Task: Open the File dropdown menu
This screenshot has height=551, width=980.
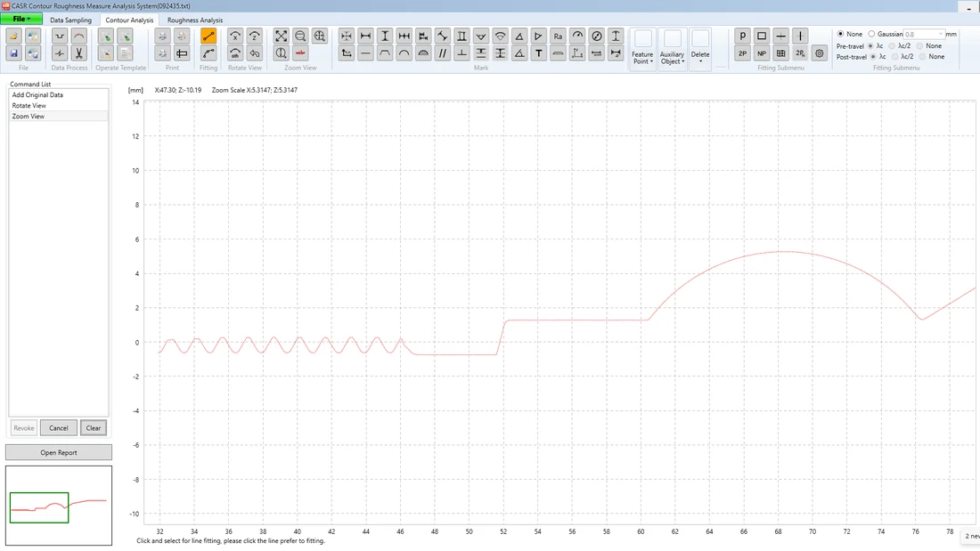Action: pos(21,20)
